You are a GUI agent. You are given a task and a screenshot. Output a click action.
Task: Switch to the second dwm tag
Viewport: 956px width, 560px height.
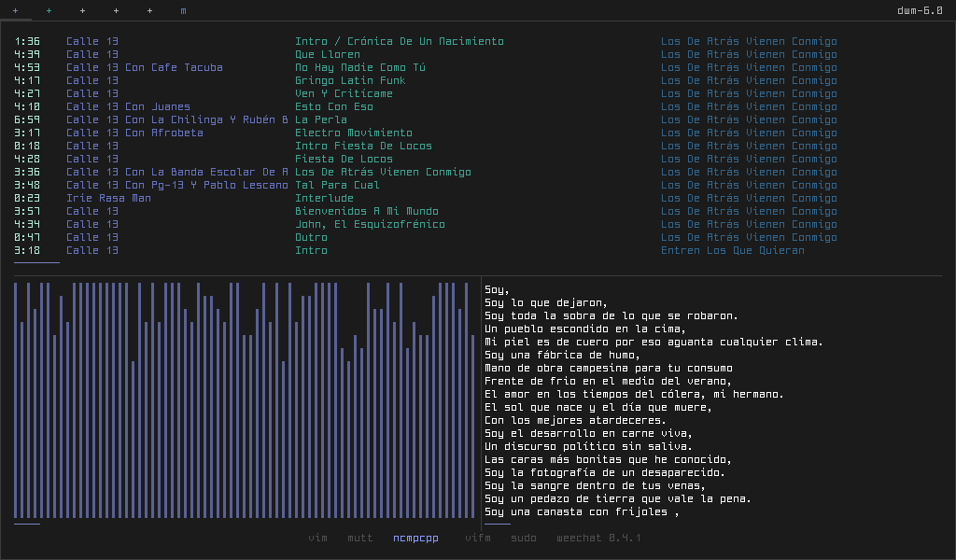click(x=49, y=11)
